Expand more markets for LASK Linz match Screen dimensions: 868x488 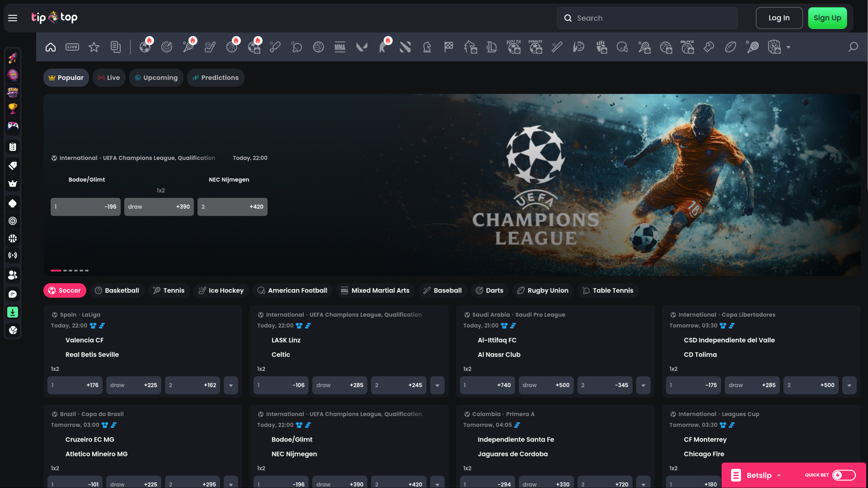[x=437, y=385]
